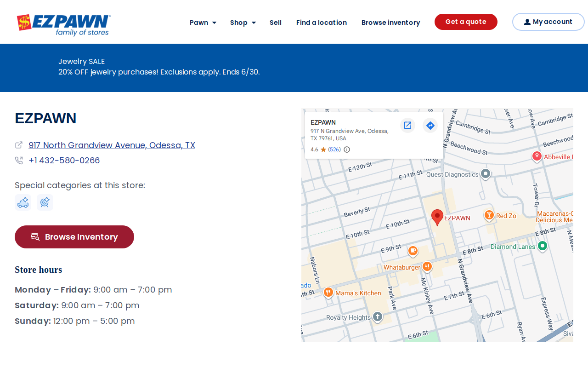Expand the Shop dropdown menu
The height and width of the screenshot is (368, 588).
[x=243, y=23]
